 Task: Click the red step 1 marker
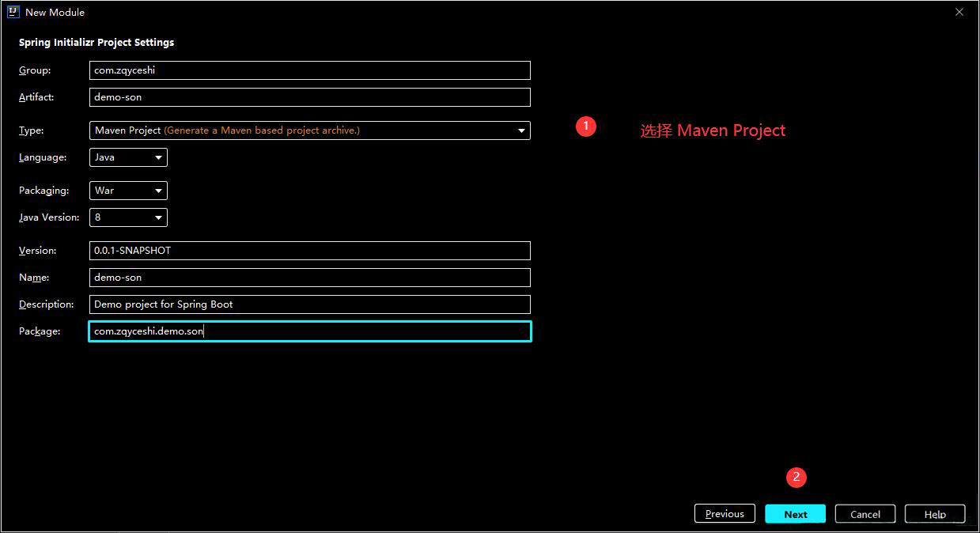coord(585,126)
